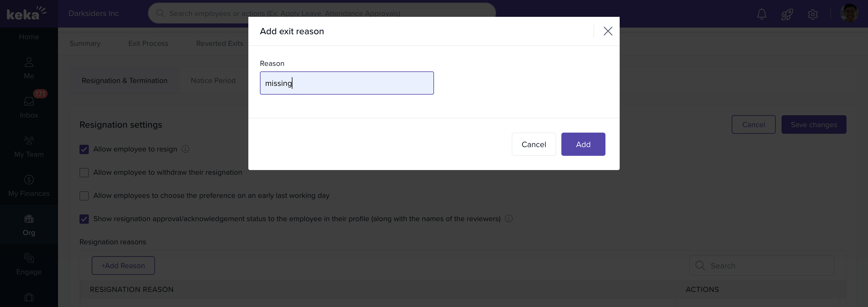This screenshot has width=868, height=307.
Task: Go to Me in the sidebar
Action: tap(29, 68)
